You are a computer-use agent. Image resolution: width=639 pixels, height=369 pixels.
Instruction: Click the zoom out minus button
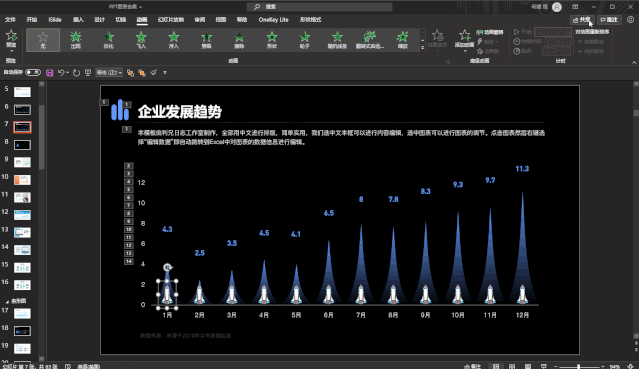pyautogui.click(x=556, y=367)
